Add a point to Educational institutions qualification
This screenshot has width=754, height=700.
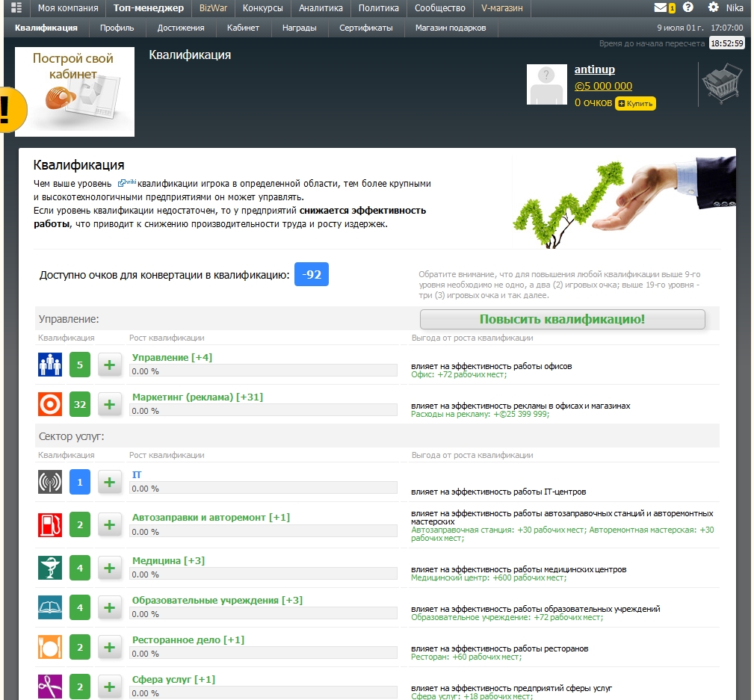pos(110,607)
